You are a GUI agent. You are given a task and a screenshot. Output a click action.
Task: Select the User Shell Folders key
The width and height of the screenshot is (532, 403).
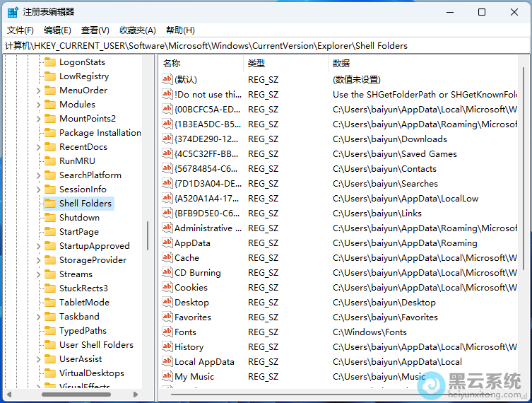[x=96, y=345]
